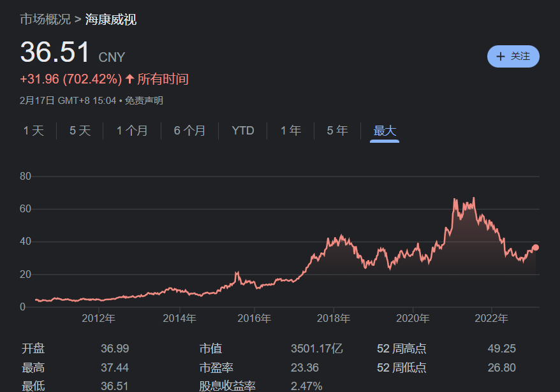Click the +31.96 (702.42%) price change text
This screenshot has width=560, height=392.
(71, 79)
